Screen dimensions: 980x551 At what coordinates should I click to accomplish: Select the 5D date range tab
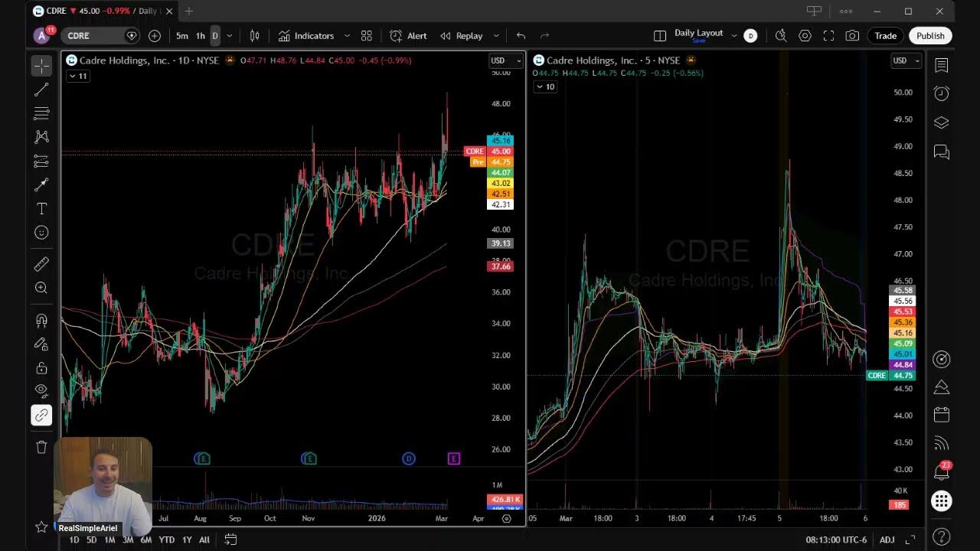point(92,540)
